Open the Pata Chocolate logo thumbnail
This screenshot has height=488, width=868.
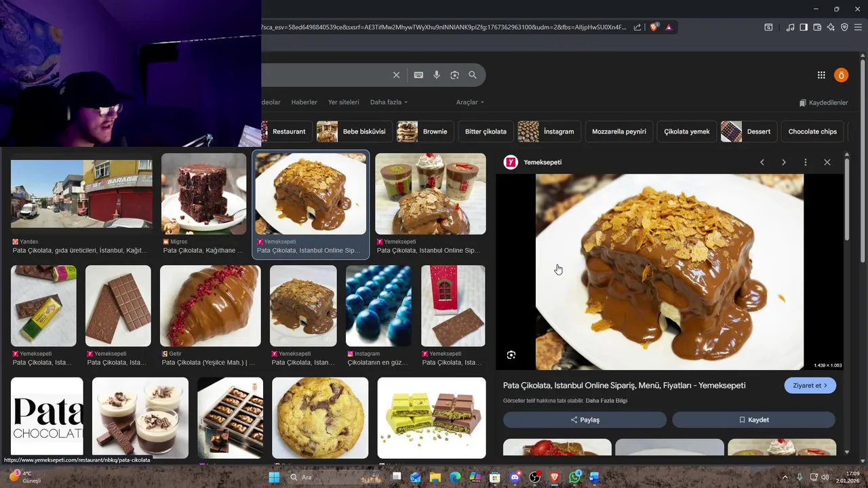click(x=47, y=418)
